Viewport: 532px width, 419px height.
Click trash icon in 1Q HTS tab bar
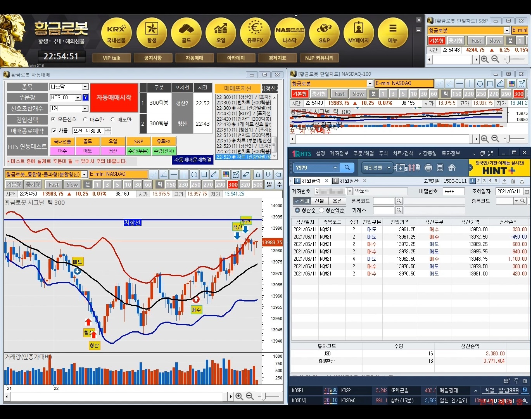point(513,181)
